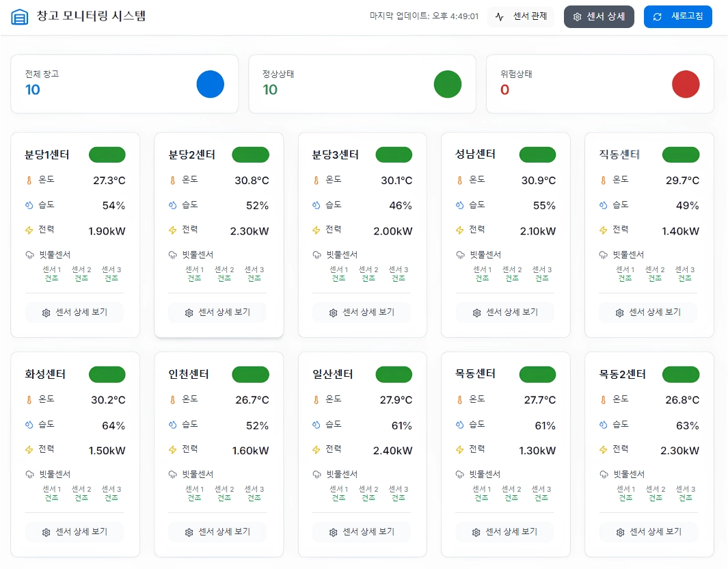Click the 새로고침 refresh button
The image size is (728, 569).
pos(678,16)
